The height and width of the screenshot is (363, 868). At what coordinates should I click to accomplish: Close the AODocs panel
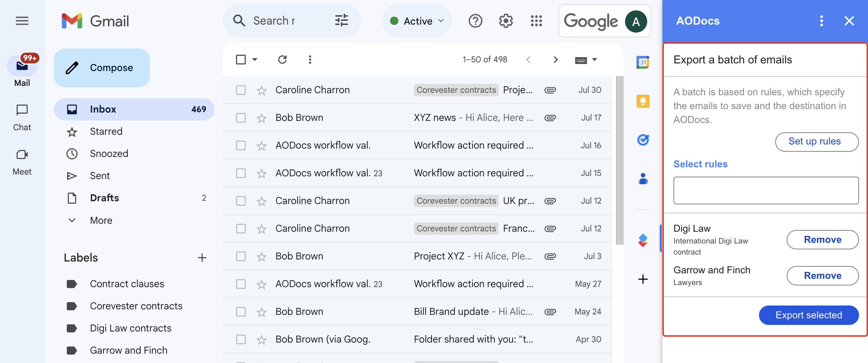point(849,21)
